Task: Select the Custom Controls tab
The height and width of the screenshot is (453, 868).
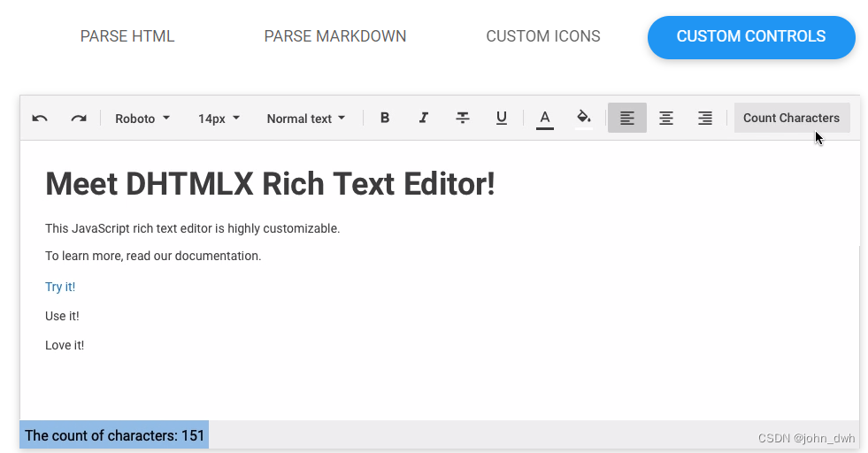Action: click(751, 37)
